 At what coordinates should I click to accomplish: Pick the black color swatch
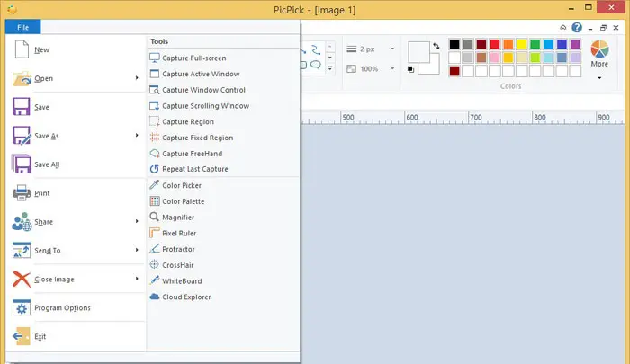[454, 44]
